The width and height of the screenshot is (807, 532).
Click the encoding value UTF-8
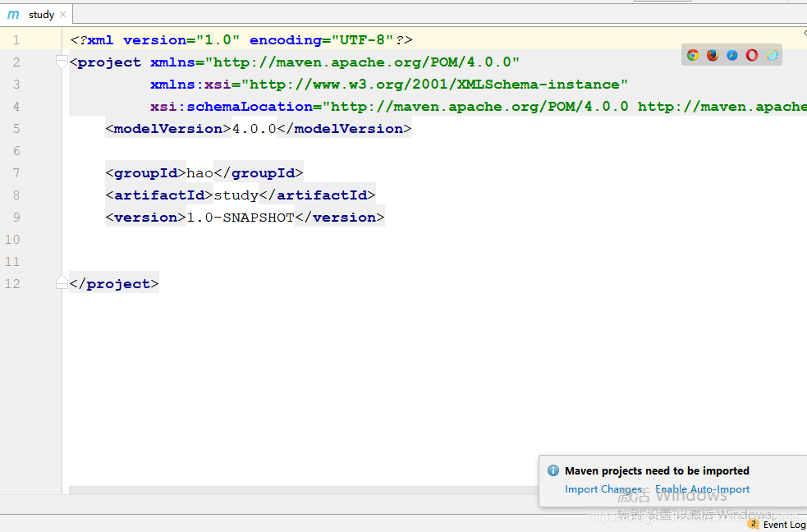(363, 40)
